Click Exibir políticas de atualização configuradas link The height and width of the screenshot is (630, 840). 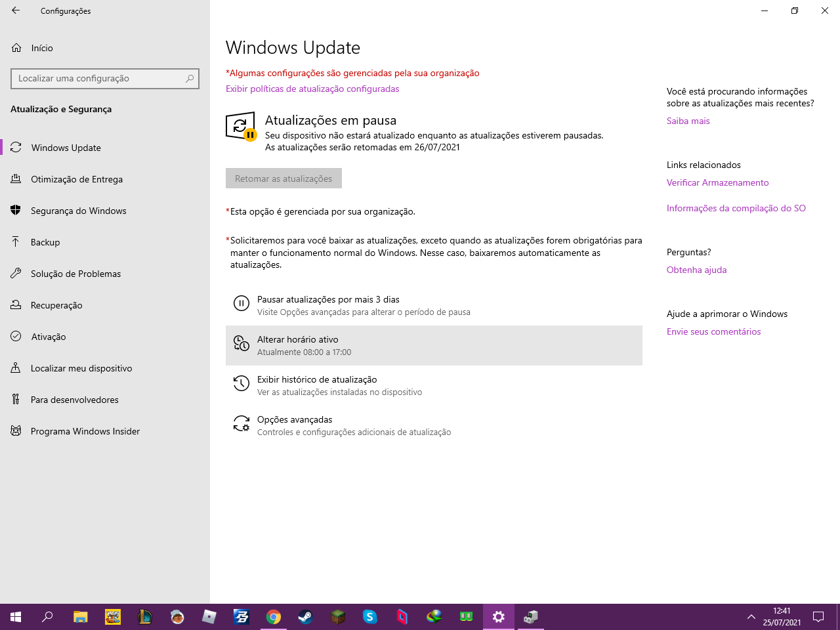[x=312, y=89]
